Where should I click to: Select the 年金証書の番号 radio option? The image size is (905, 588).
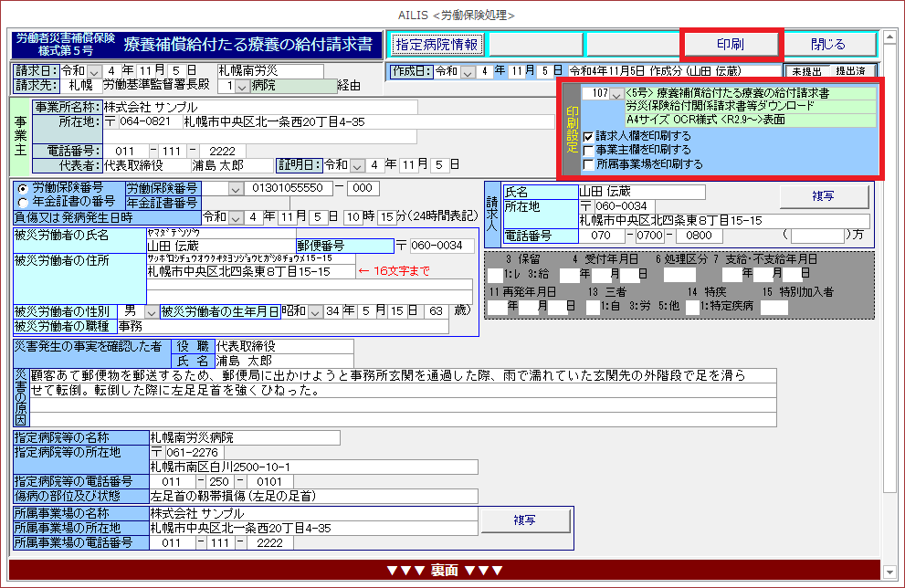(21, 201)
